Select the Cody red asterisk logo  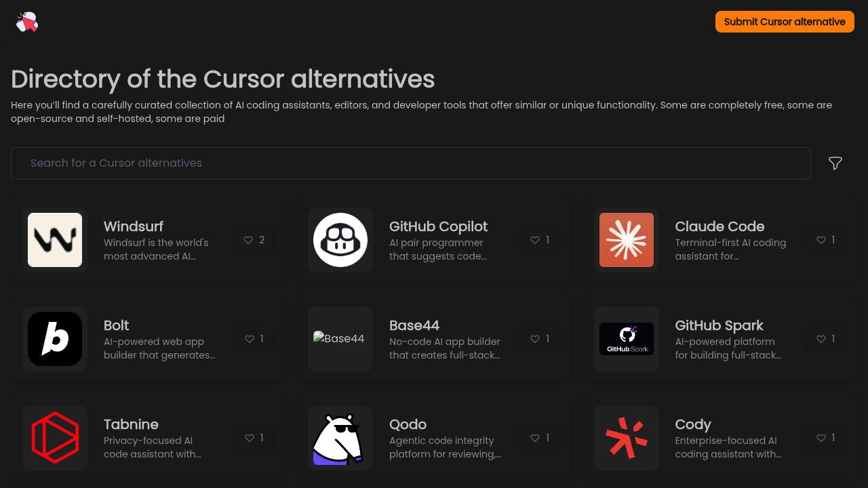626,438
